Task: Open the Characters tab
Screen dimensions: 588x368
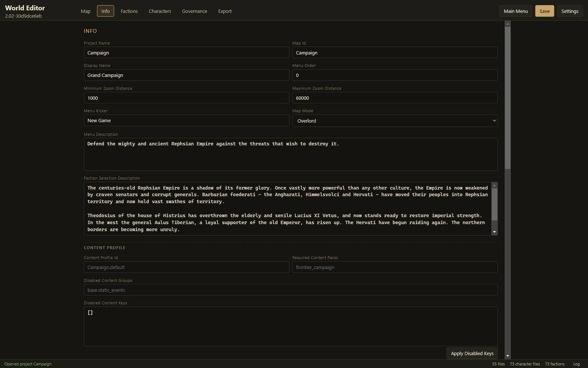Action: 160,11
